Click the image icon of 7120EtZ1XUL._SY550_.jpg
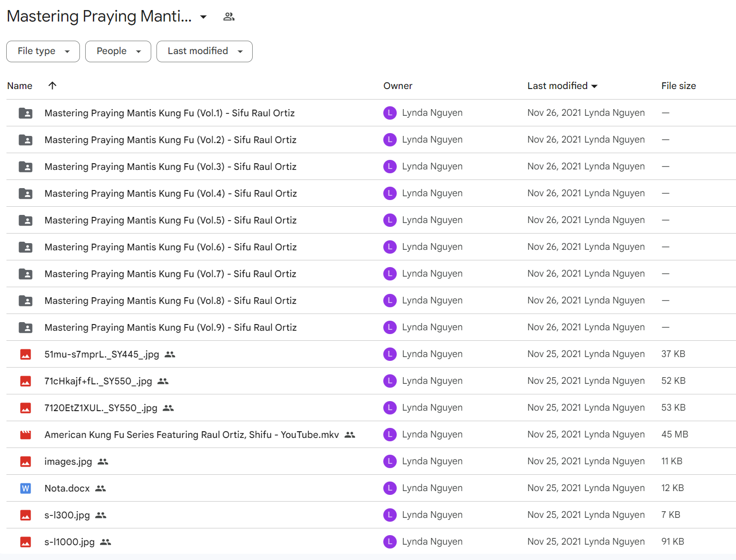736x560 pixels. point(25,408)
